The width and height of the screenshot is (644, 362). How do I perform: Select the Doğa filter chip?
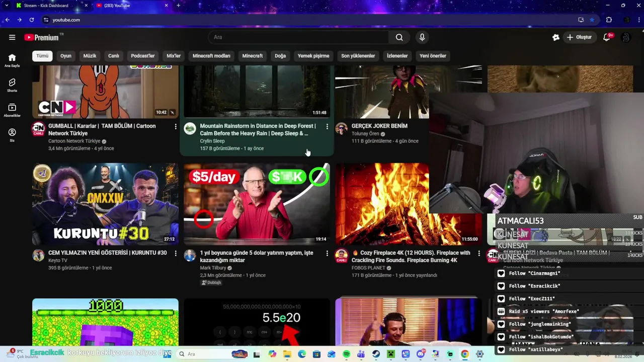280,56
